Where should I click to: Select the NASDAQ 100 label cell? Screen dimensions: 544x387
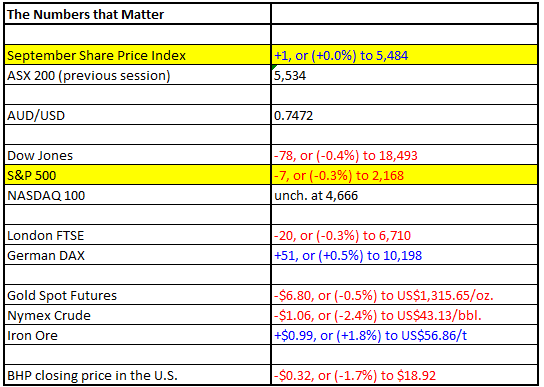[x=137, y=195]
